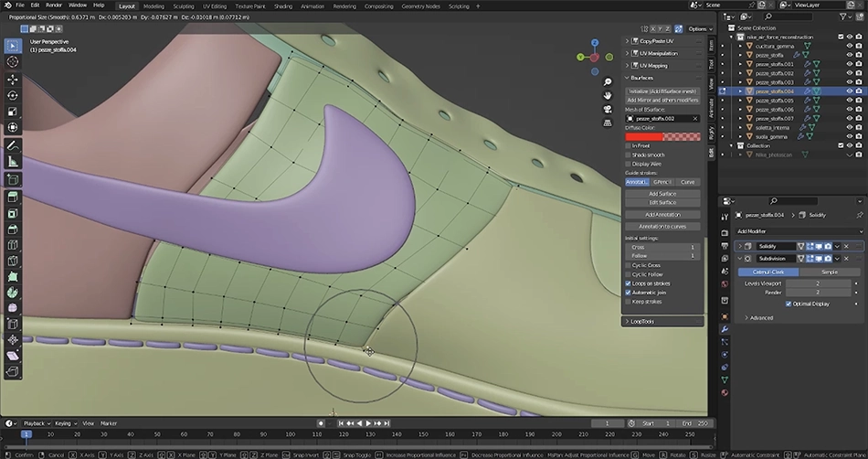
Task: Open the Add Modifier dropdown
Action: (x=799, y=231)
